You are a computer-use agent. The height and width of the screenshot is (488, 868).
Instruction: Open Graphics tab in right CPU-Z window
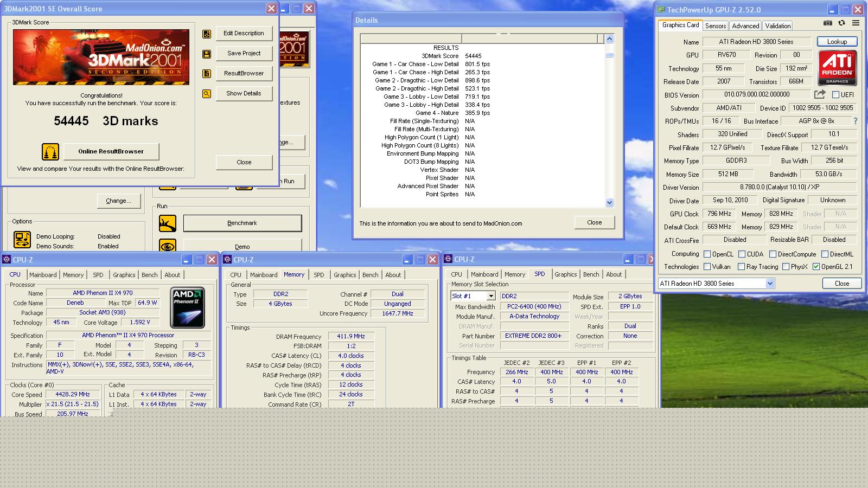click(566, 274)
